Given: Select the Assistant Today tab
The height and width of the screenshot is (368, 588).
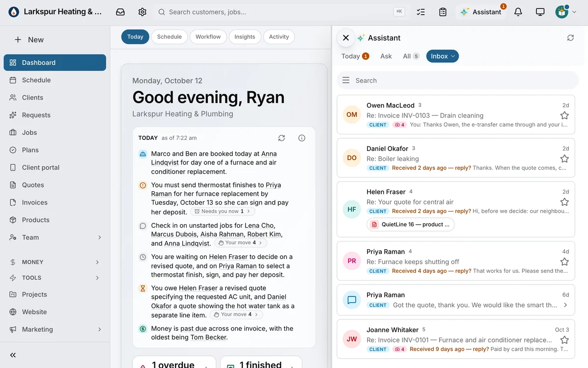Looking at the screenshot, I should [x=355, y=56].
